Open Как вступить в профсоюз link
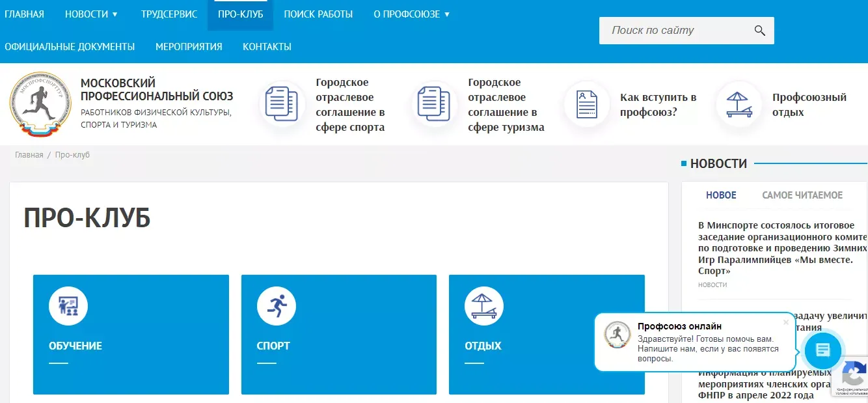This screenshot has width=868, height=403. (658, 105)
